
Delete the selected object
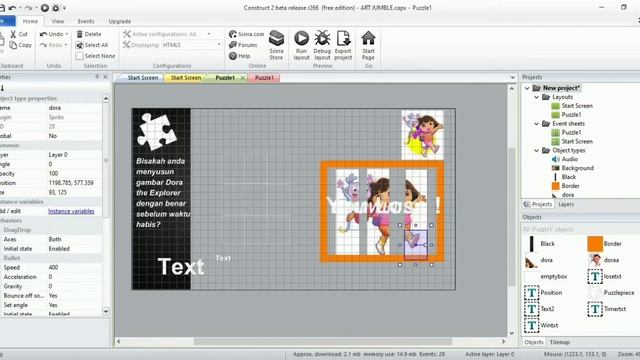89,34
